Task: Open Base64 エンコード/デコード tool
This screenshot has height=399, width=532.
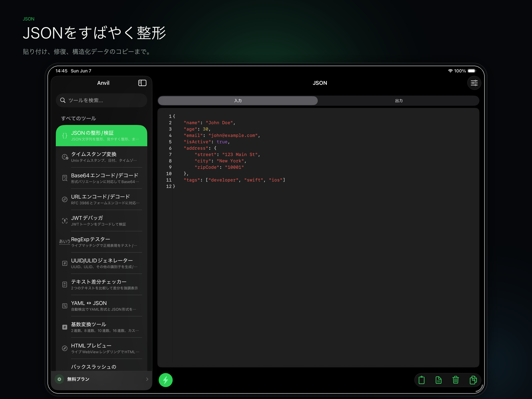Action: pyautogui.click(x=101, y=178)
